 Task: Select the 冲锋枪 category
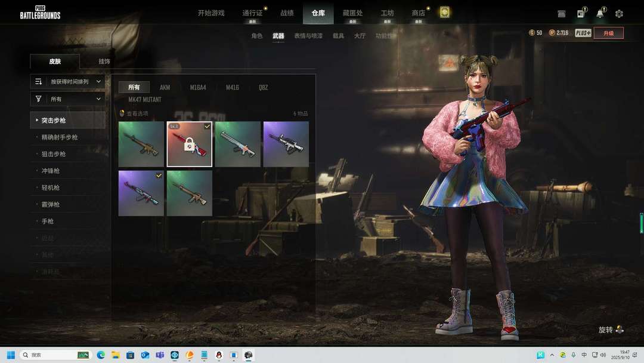tap(68, 171)
